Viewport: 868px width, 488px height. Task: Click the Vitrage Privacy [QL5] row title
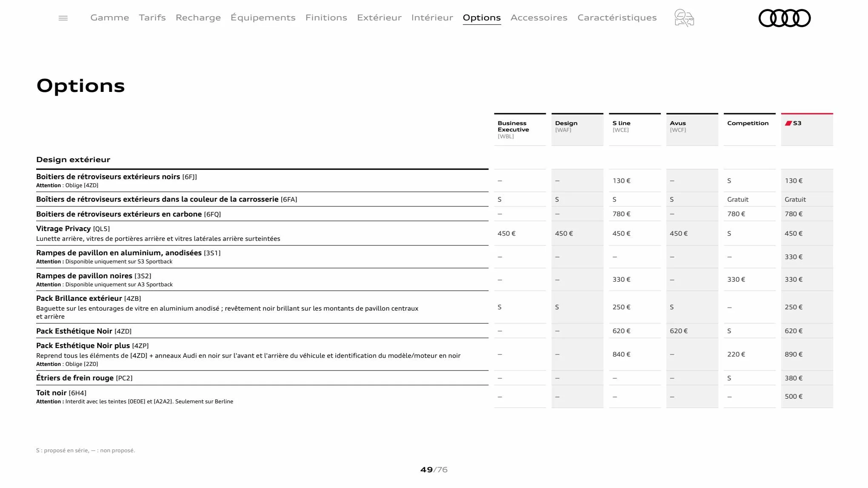(x=73, y=228)
